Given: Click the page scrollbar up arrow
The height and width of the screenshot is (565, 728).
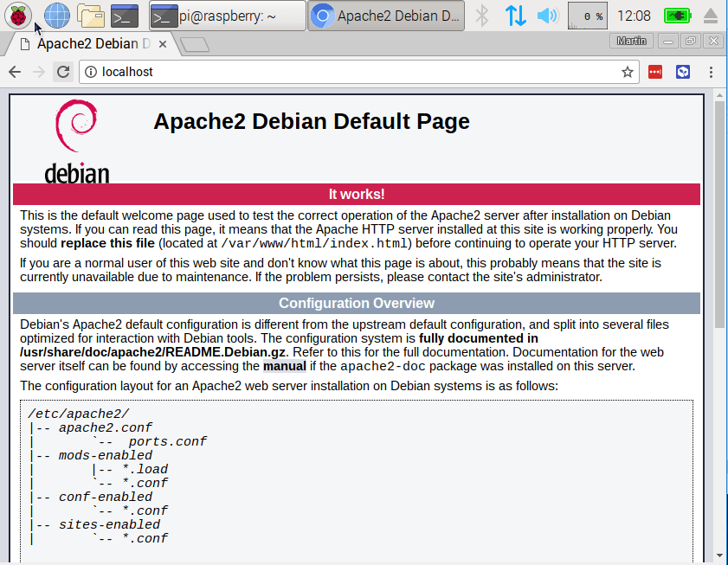Looking at the screenshot, I should (x=719, y=96).
